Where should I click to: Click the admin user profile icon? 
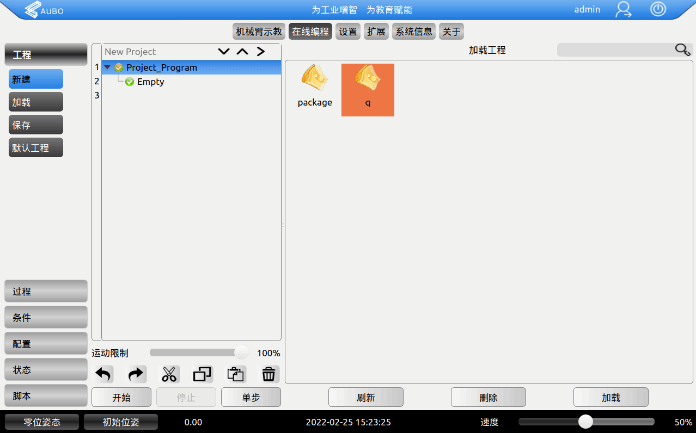coord(623,9)
